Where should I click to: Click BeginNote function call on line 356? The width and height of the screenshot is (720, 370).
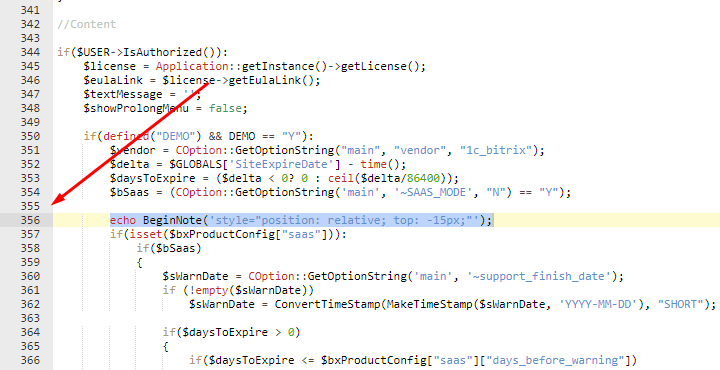click(172, 220)
